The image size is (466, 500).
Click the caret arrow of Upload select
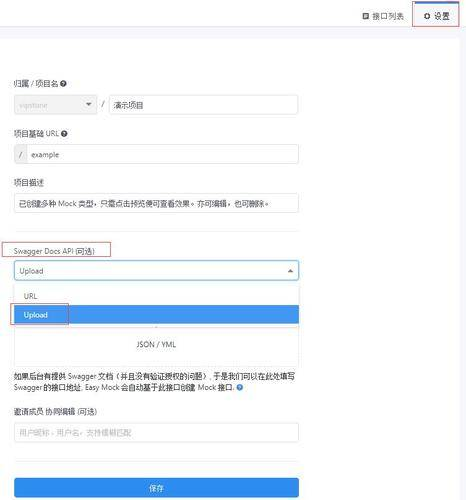tap(290, 271)
